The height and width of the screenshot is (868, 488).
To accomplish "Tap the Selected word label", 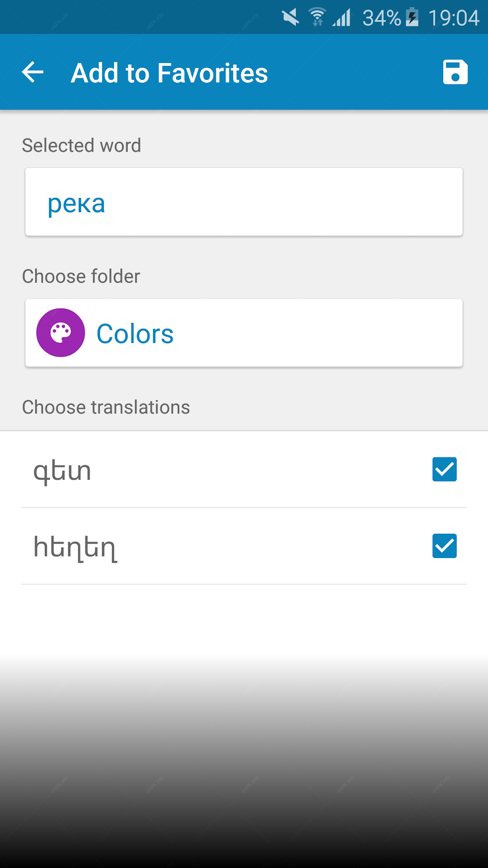I will [x=81, y=145].
